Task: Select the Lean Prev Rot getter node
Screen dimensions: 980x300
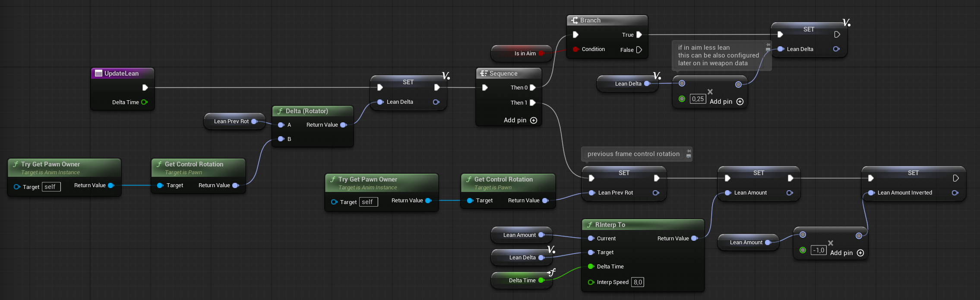Action: pos(231,121)
